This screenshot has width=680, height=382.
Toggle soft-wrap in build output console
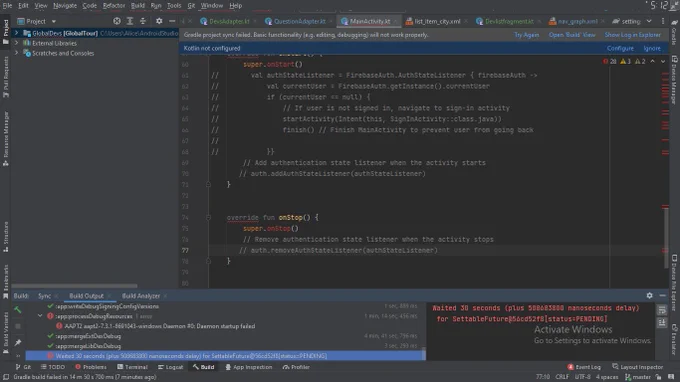[x=662, y=310]
